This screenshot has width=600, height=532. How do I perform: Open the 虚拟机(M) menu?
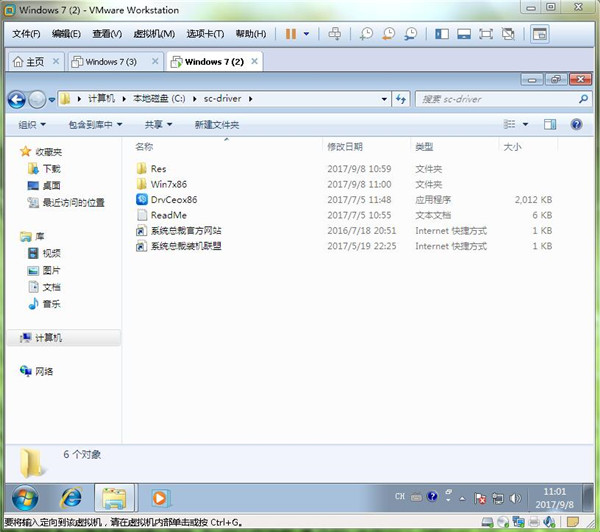pyautogui.click(x=154, y=34)
